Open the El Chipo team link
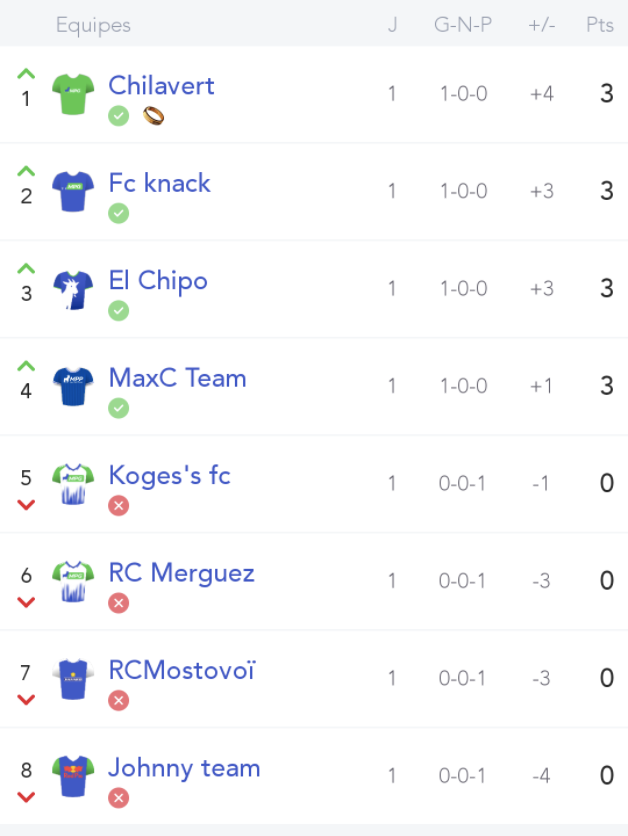Viewport: 628px width, 836px height. 158,281
